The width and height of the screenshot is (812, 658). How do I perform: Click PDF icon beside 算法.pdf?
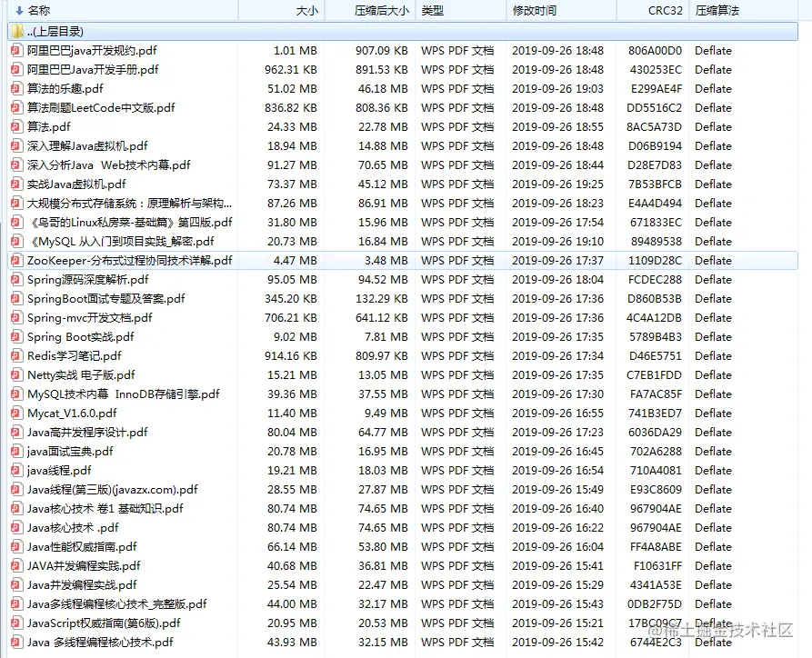(17, 127)
